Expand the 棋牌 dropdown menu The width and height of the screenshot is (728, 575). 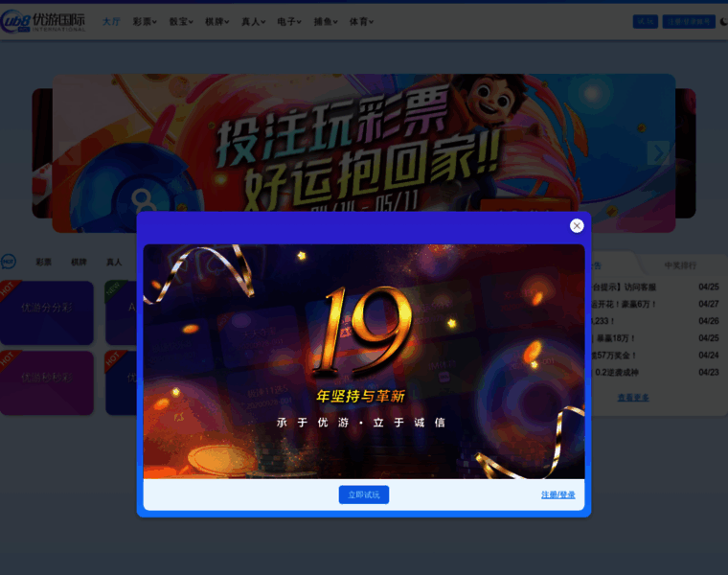coord(216,21)
